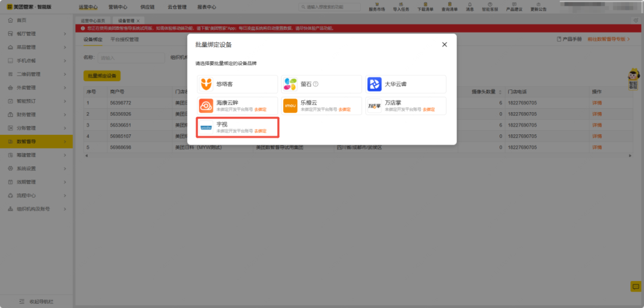
Task: Select the 海康云眸 orange cloud logo
Action: [206, 106]
